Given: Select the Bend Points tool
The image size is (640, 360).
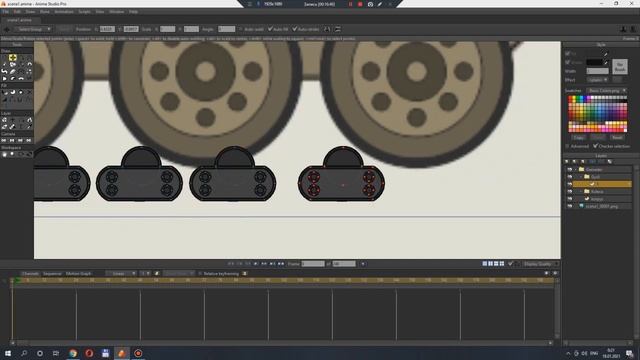Looking at the screenshot, I should (21, 78).
